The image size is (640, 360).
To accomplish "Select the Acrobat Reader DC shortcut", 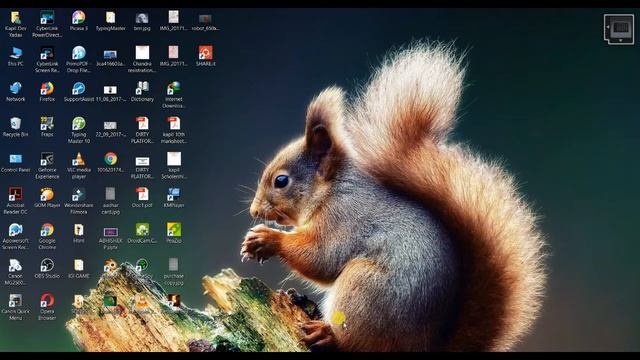I will tap(16, 201).
